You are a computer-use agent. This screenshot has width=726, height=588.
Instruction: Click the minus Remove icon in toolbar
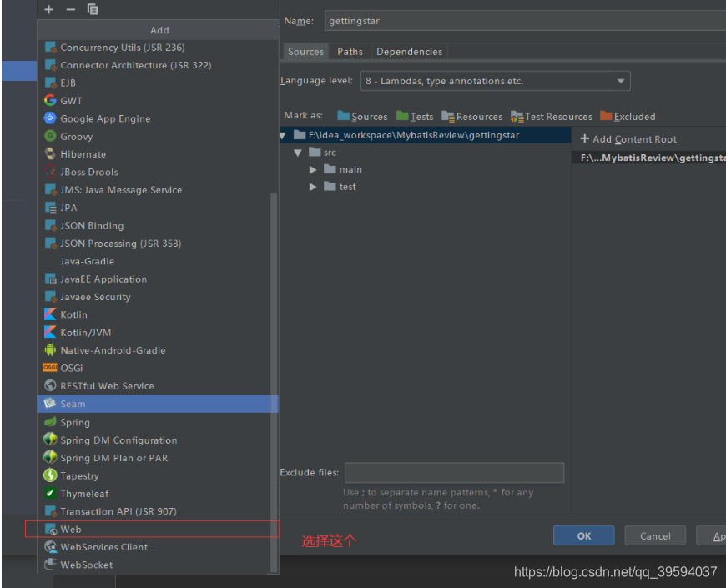(70, 9)
